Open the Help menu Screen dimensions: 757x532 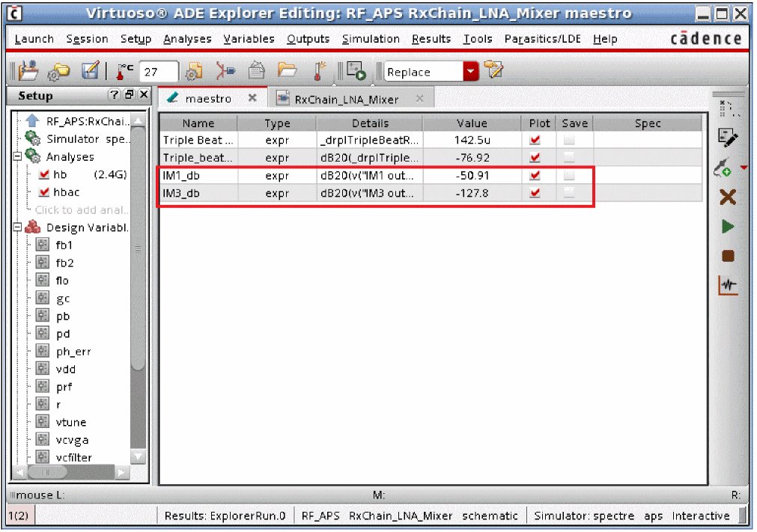[x=605, y=39]
